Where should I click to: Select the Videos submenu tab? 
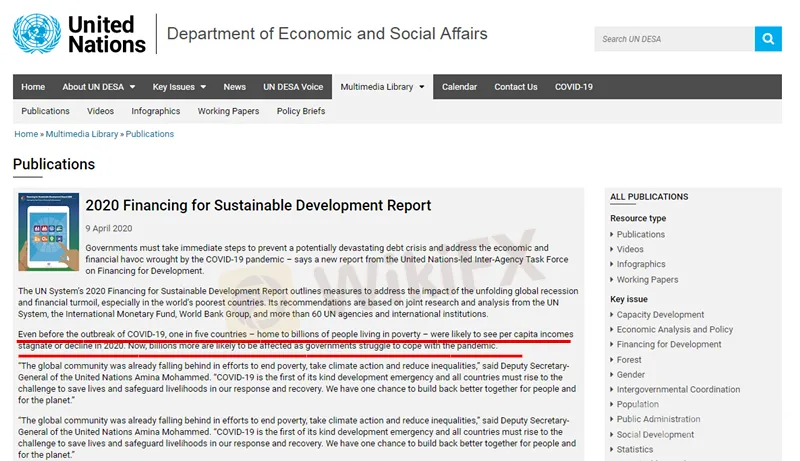pyautogui.click(x=100, y=111)
